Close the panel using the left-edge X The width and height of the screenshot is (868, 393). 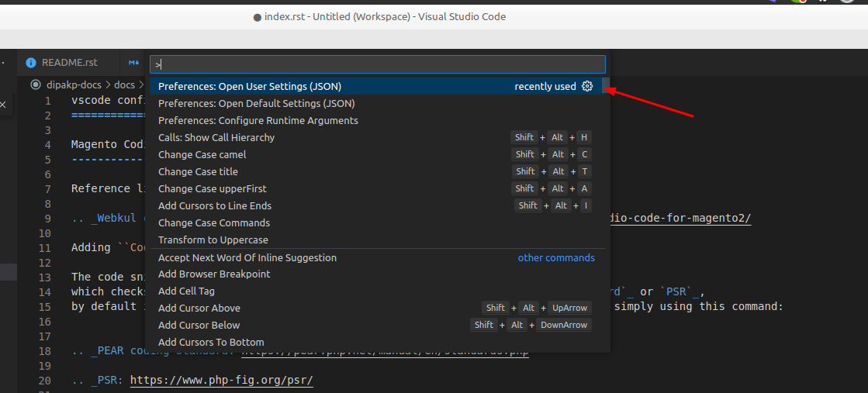tap(3, 104)
